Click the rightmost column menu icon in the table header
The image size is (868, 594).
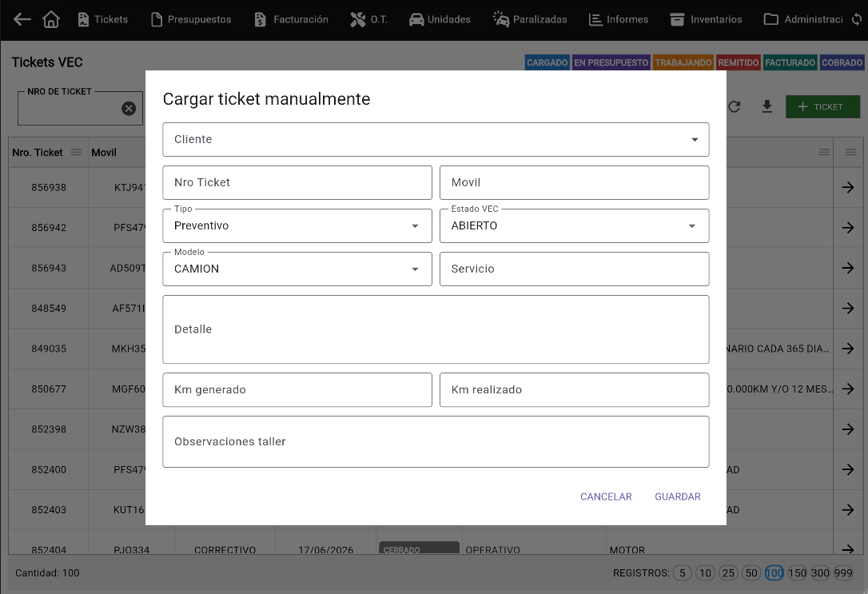click(851, 152)
